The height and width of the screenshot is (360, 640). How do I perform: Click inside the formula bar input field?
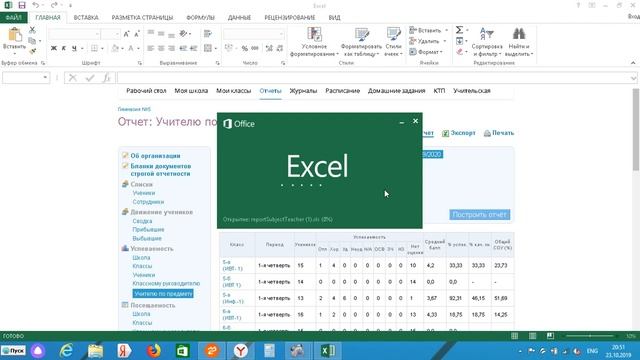click(373, 78)
